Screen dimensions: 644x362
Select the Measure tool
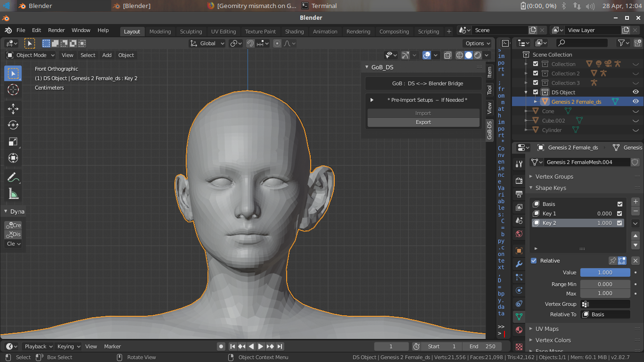(x=13, y=194)
